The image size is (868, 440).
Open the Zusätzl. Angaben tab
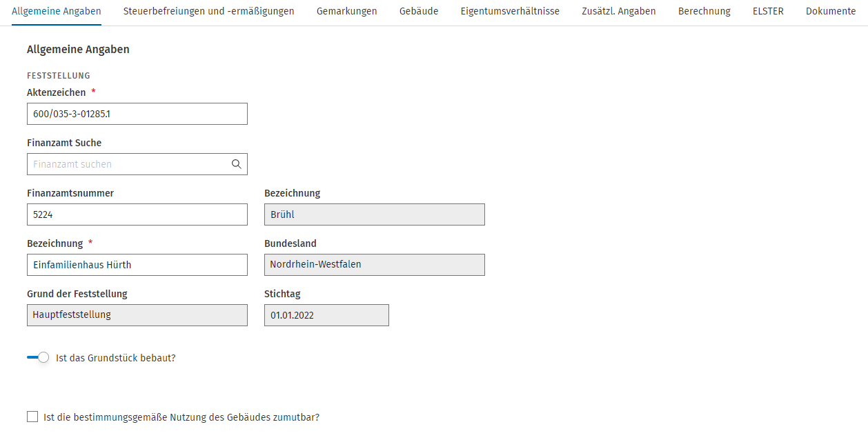click(x=619, y=11)
